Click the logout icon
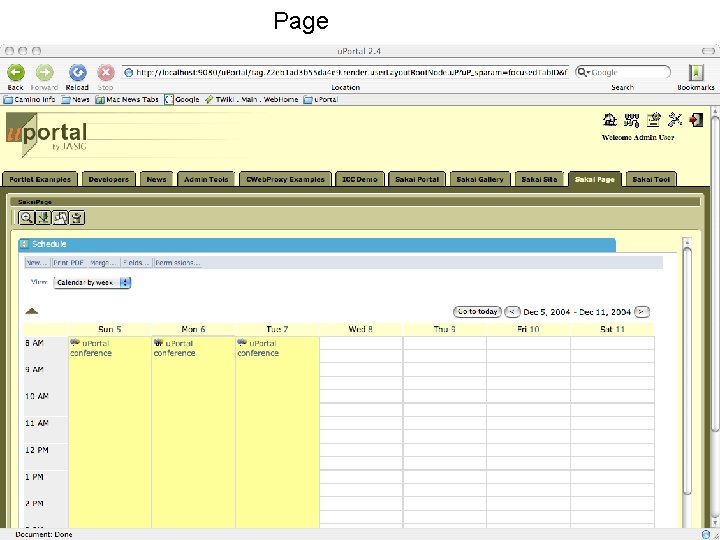The height and width of the screenshot is (540, 720). [x=696, y=120]
